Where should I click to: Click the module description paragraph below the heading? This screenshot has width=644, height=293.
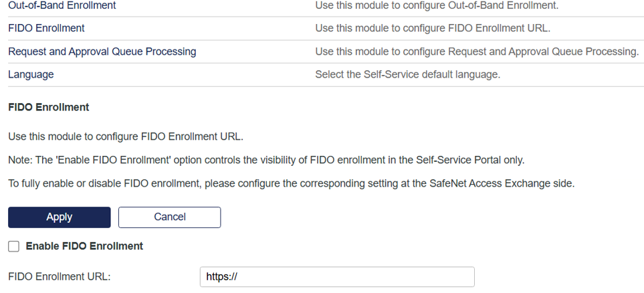pos(125,137)
